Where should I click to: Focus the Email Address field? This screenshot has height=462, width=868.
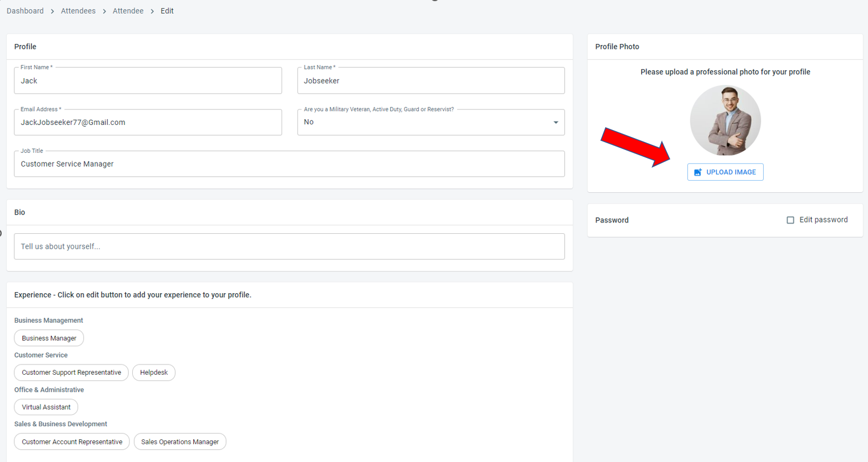click(148, 122)
